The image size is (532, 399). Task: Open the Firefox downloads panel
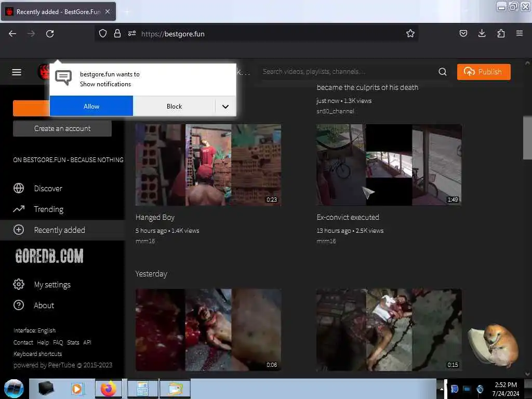click(x=482, y=33)
